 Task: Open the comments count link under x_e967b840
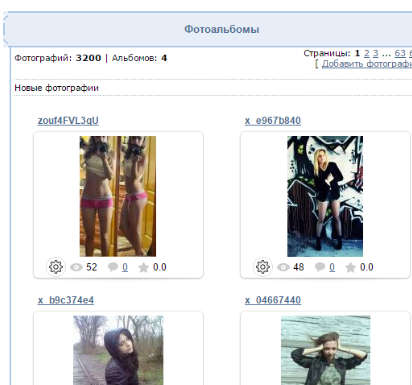coord(332,267)
